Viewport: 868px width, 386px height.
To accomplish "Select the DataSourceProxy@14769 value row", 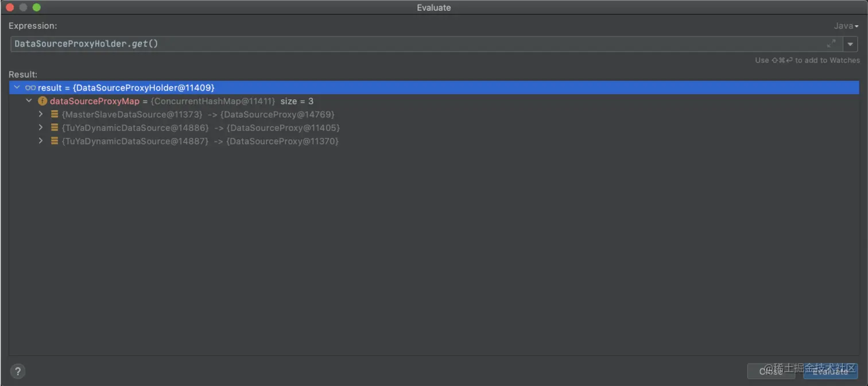I will [x=278, y=114].
